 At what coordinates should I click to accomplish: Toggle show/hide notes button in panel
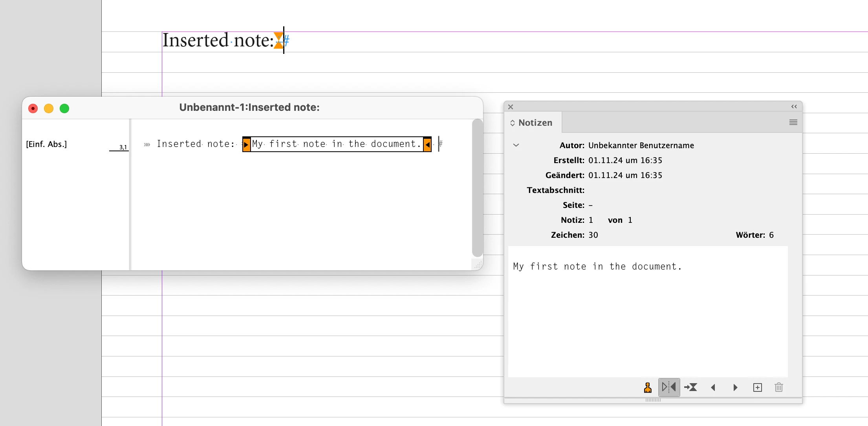pos(669,387)
